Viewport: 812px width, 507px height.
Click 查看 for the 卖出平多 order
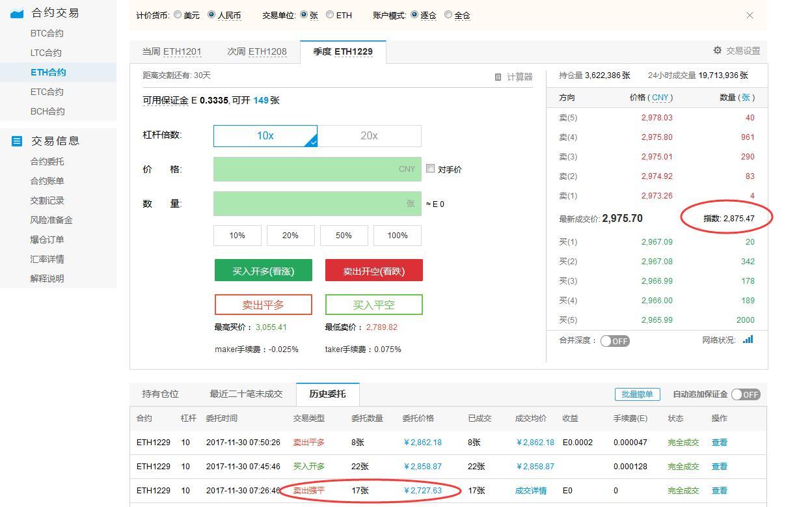tap(720, 443)
